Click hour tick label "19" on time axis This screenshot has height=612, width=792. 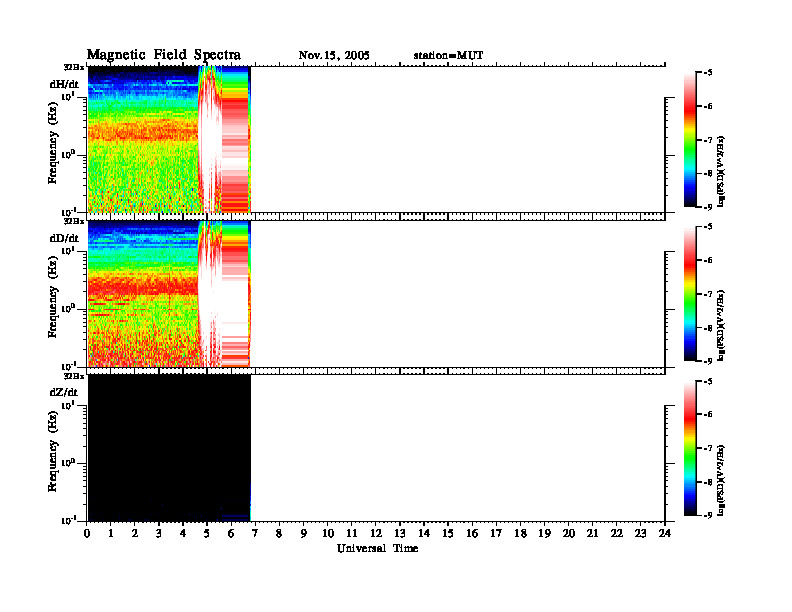point(544,533)
